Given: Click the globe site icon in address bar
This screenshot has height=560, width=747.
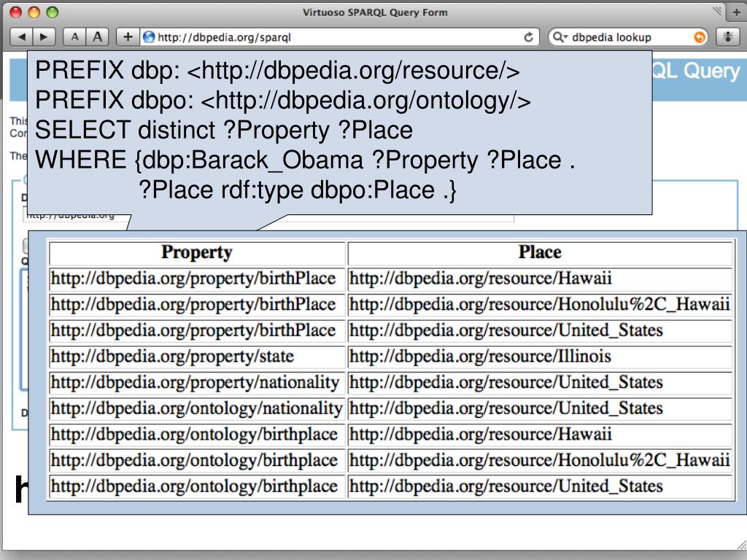Looking at the screenshot, I should 149,36.
